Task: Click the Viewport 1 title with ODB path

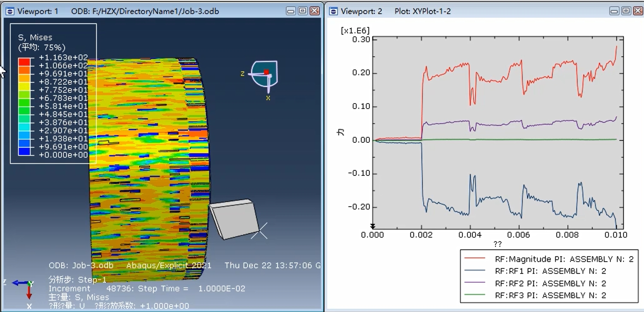Action: (x=119, y=11)
